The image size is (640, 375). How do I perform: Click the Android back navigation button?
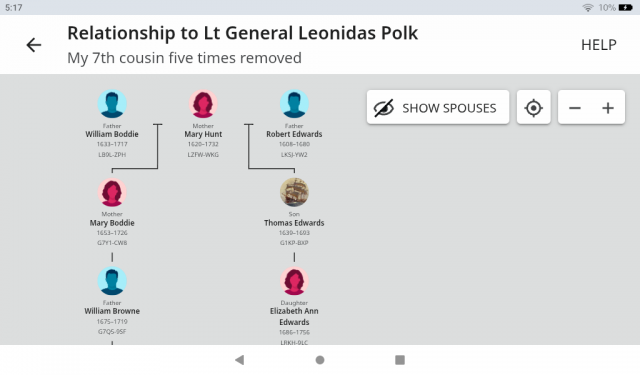(x=240, y=359)
